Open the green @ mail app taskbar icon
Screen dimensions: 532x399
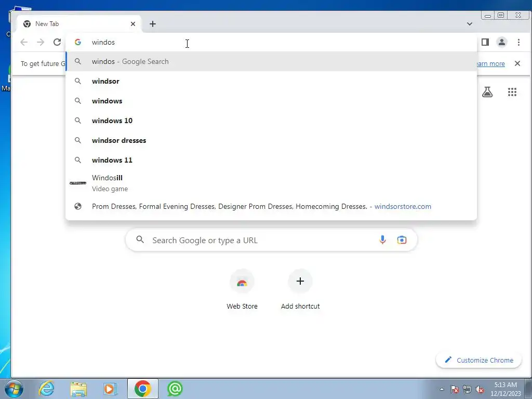click(x=175, y=389)
